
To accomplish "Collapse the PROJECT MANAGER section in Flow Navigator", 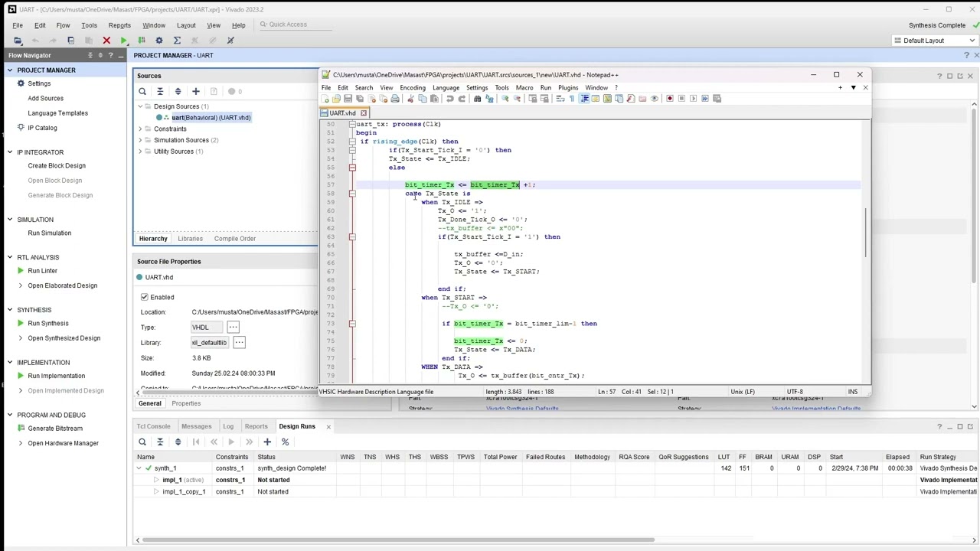I will 10,70.
